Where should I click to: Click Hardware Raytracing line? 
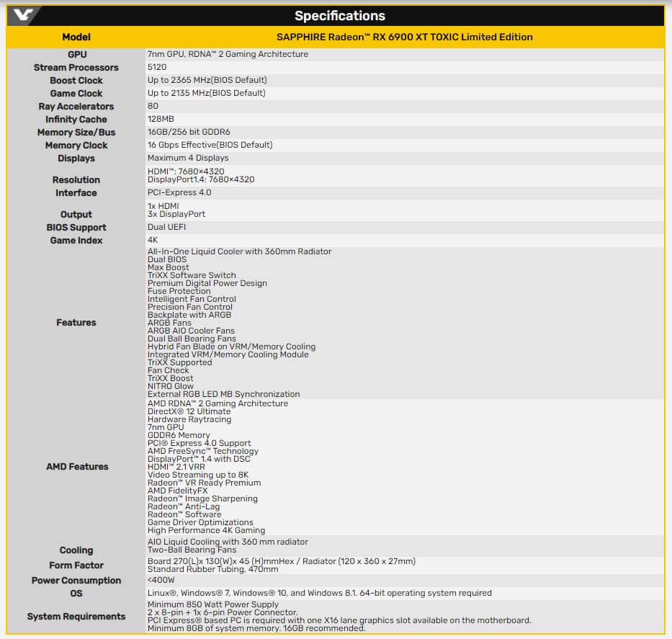click(189, 419)
